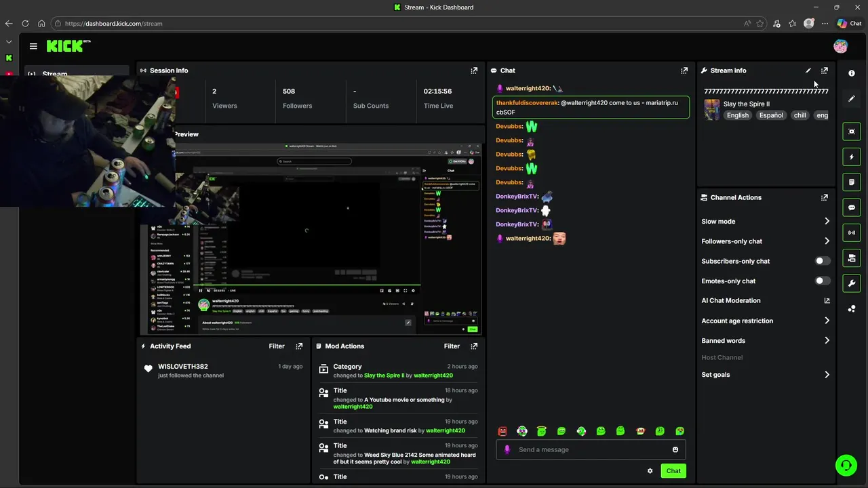Pop out the Session Info panel
The width and height of the screenshot is (868, 488).
click(474, 70)
